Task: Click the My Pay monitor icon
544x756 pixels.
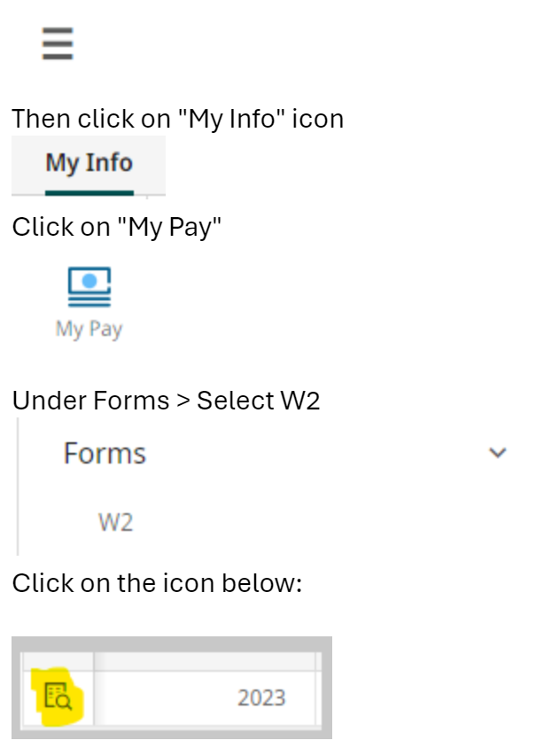Action: (89, 285)
